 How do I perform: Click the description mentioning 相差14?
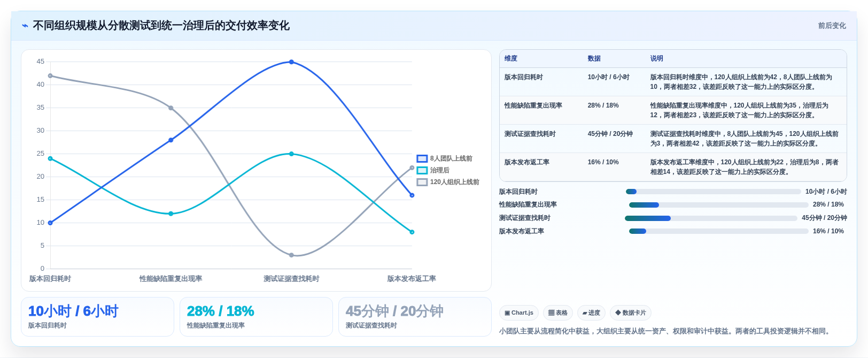click(x=745, y=167)
